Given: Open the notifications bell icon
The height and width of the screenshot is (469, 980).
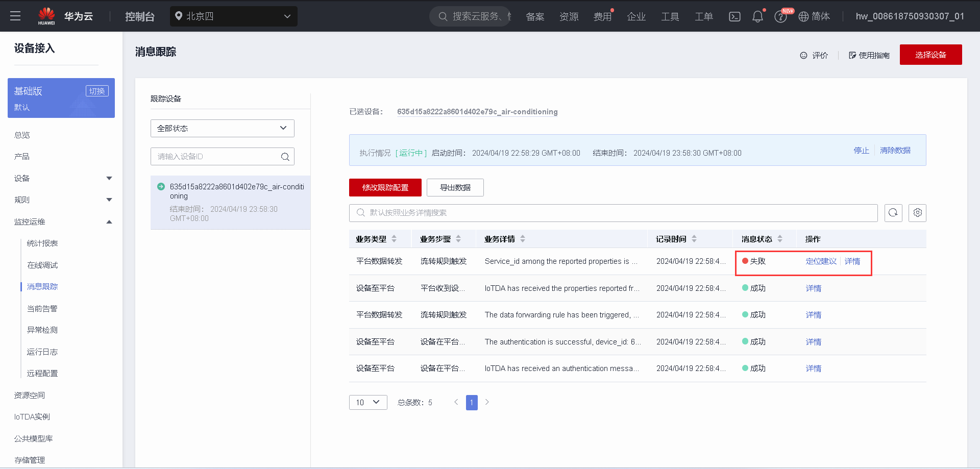Looking at the screenshot, I should (757, 16).
